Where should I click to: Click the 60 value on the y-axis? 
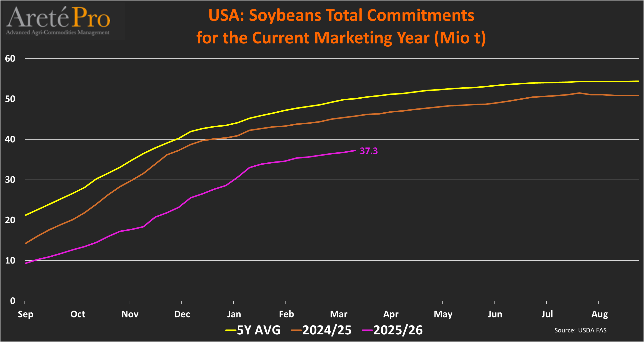point(10,59)
